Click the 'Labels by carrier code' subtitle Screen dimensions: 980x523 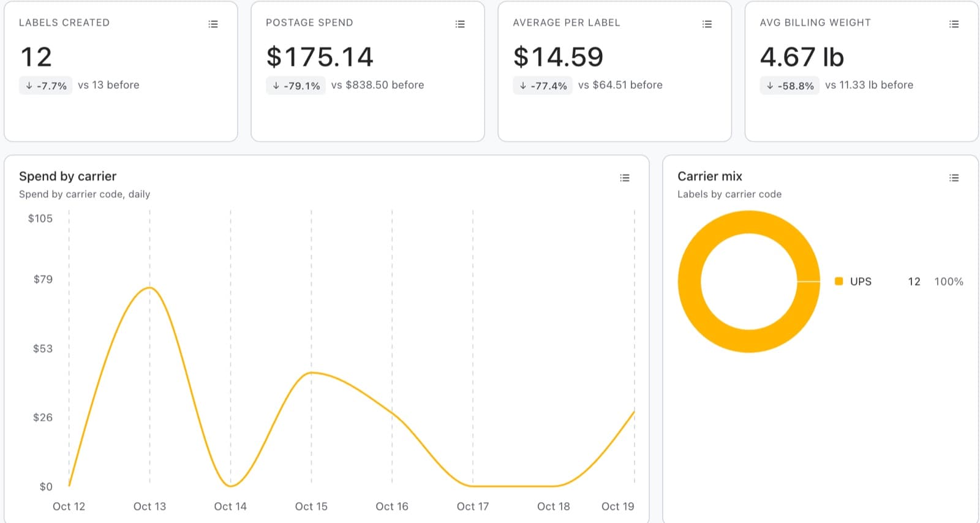tap(729, 194)
